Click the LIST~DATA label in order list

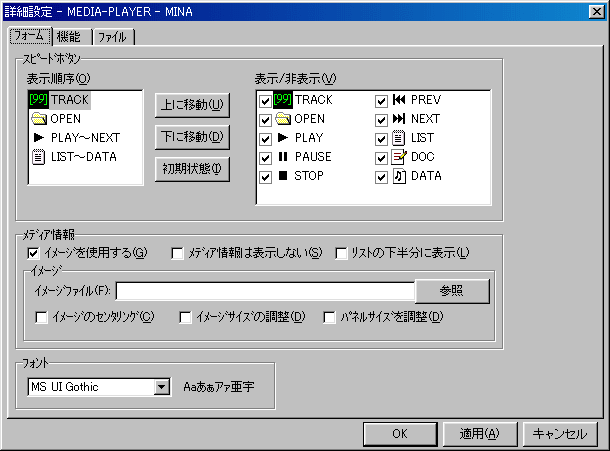click(84, 157)
